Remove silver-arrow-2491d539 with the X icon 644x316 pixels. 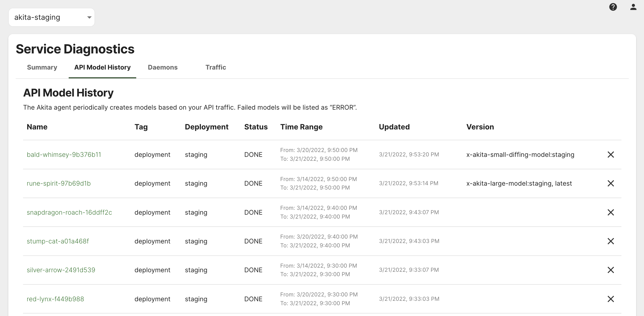tap(611, 270)
